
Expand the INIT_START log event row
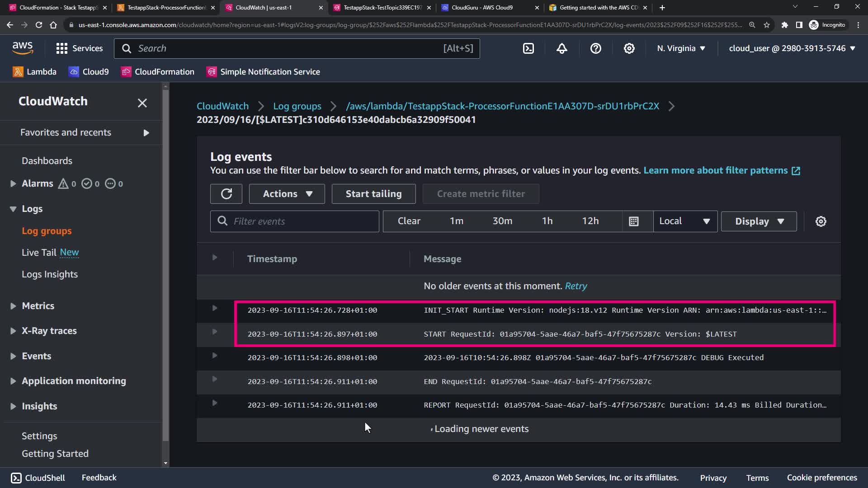pos(215,308)
